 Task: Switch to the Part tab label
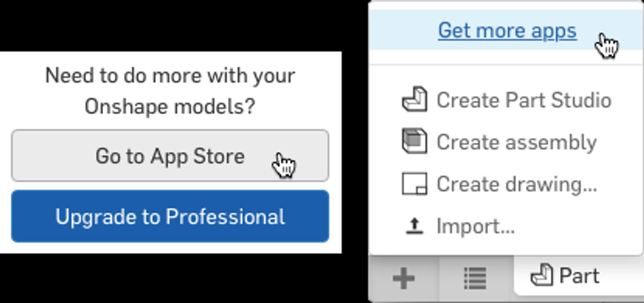point(579,276)
